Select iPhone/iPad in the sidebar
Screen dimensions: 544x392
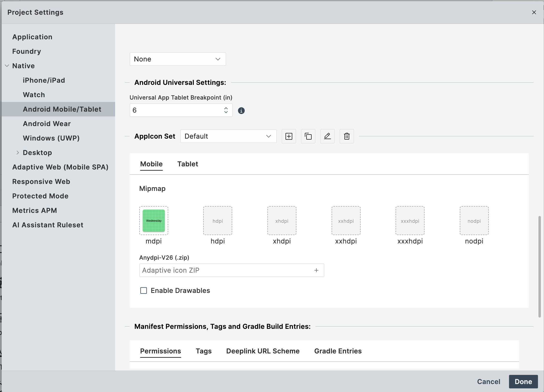pos(44,80)
